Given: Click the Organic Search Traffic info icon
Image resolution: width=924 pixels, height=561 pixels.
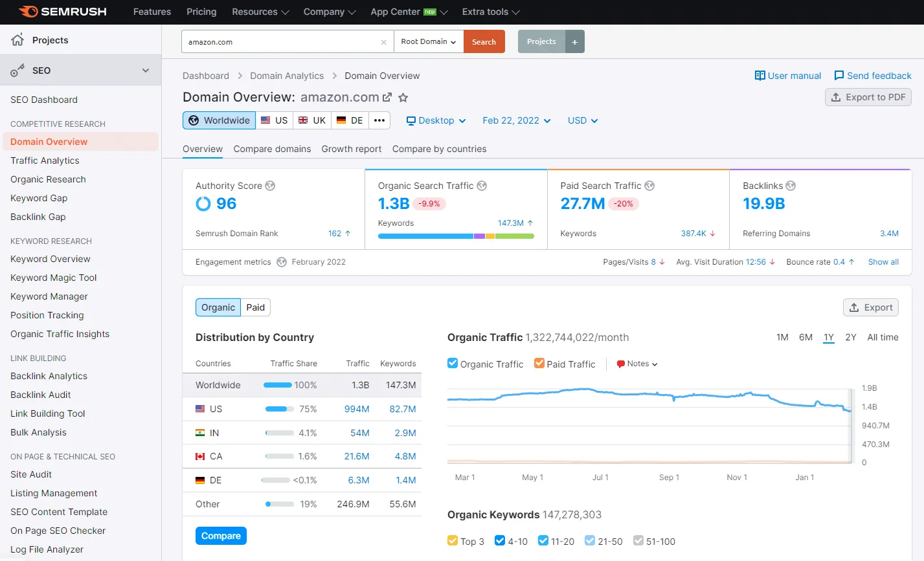Looking at the screenshot, I should click(481, 186).
